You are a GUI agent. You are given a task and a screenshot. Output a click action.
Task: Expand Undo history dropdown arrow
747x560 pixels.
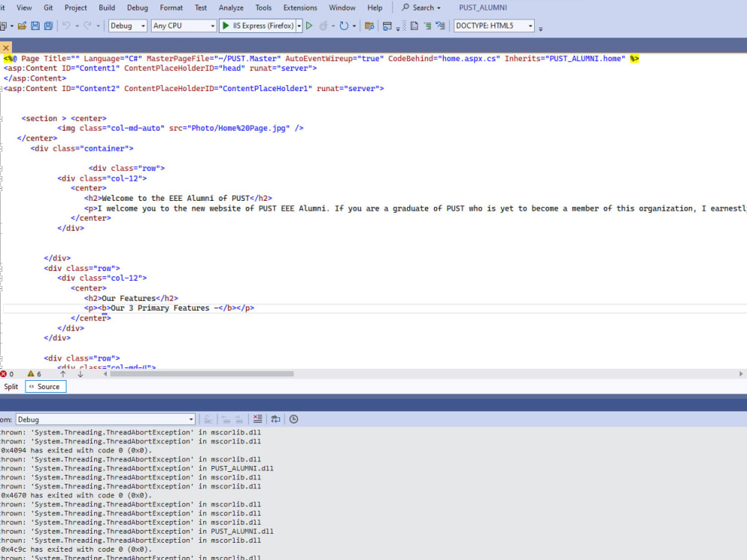tap(77, 25)
